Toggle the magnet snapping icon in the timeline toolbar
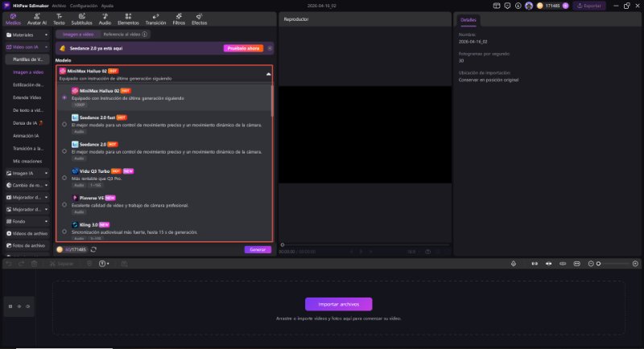Image resolution: width=644 pixels, height=349 pixels. pyautogui.click(x=535, y=264)
